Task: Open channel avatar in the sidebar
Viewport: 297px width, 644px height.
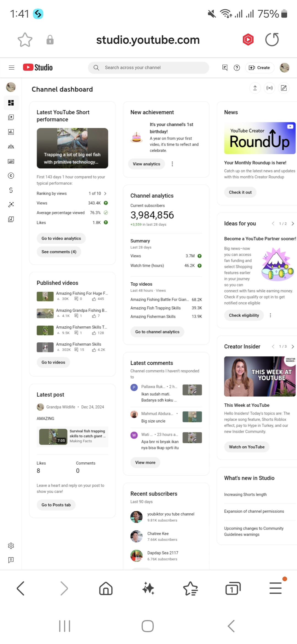Action: (x=11, y=87)
